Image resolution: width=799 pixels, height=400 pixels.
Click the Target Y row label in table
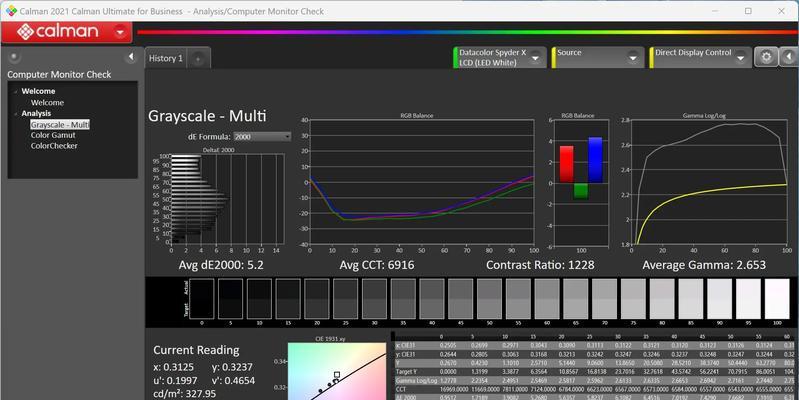(407, 372)
